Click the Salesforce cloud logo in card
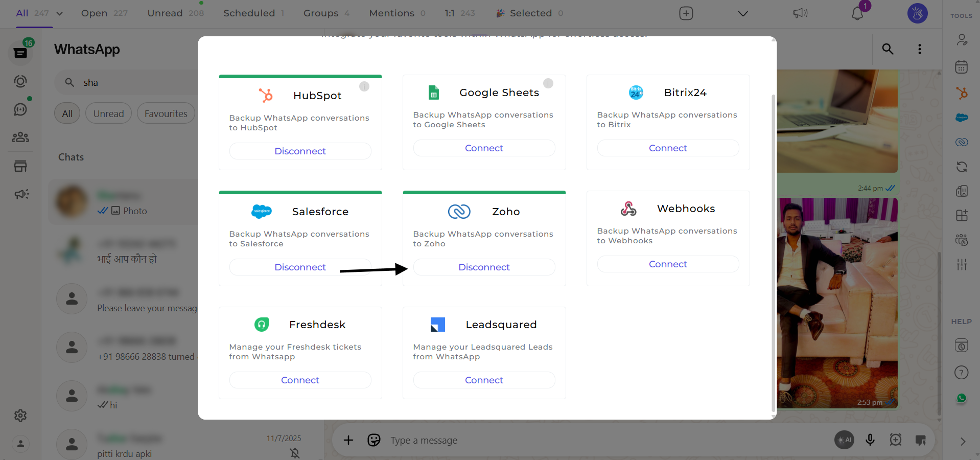The height and width of the screenshot is (460, 980). [x=262, y=212]
